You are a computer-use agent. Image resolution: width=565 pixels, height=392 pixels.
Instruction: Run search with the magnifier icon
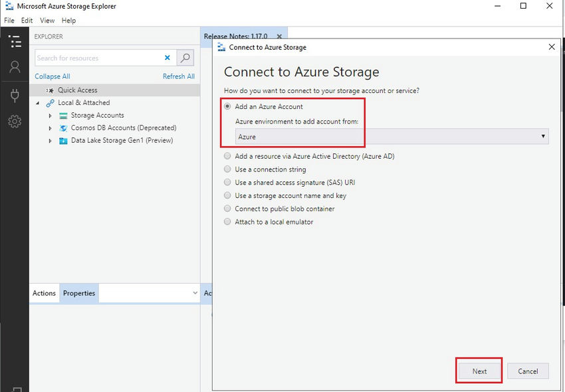pos(185,58)
